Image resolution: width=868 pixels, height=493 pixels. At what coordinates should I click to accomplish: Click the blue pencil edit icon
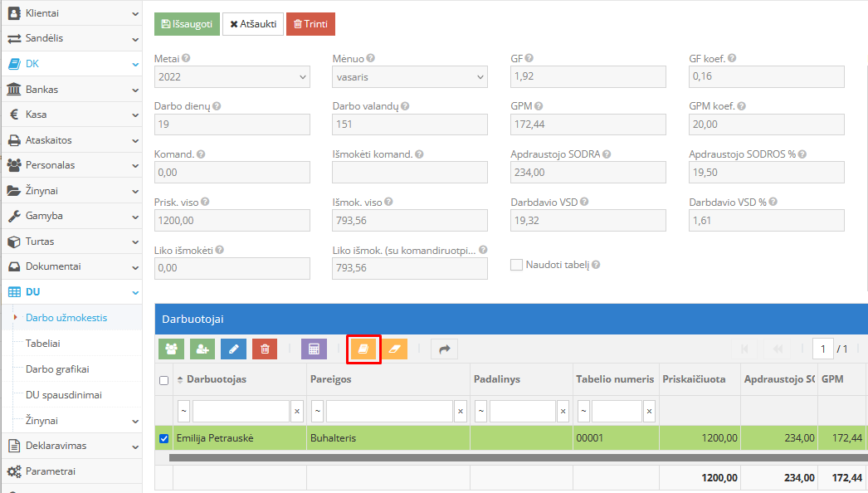click(x=233, y=349)
